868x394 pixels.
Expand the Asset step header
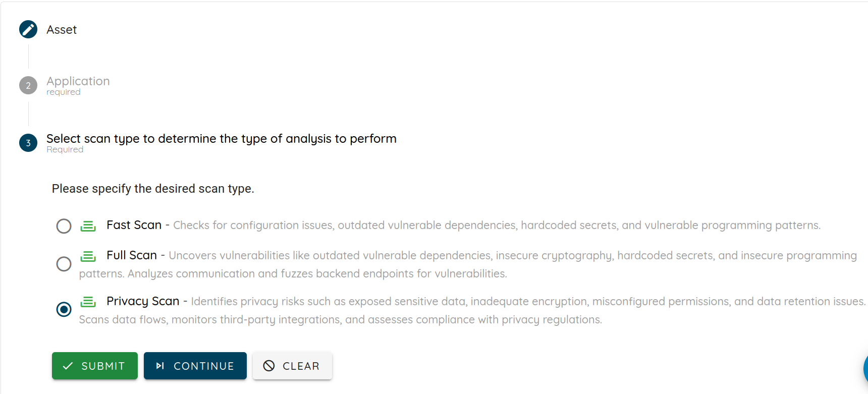click(x=62, y=30)
